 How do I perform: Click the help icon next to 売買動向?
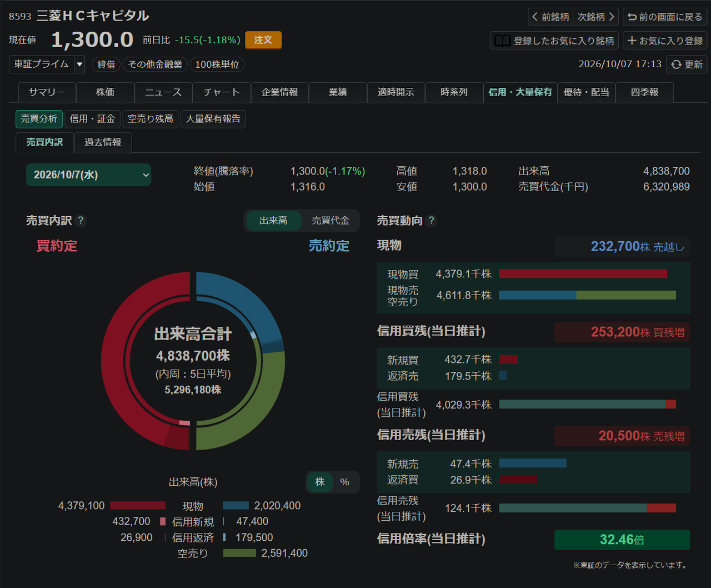tap(432, 221)
